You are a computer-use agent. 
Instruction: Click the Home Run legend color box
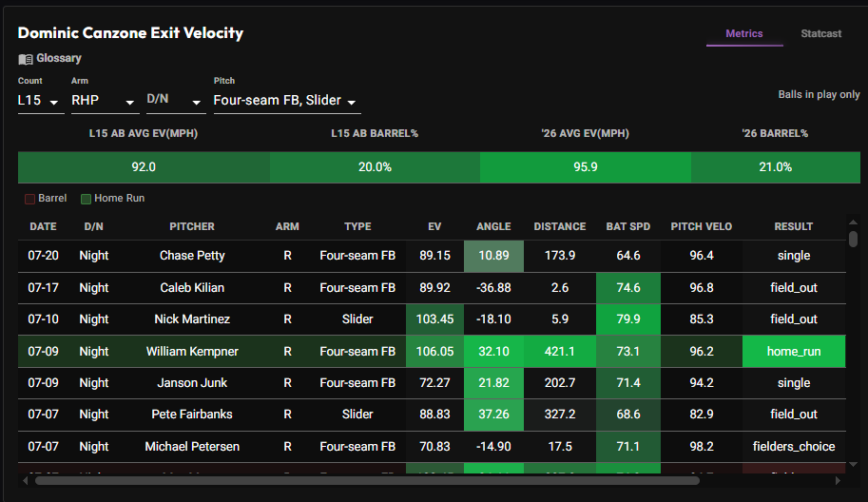[x=86, y=199]
